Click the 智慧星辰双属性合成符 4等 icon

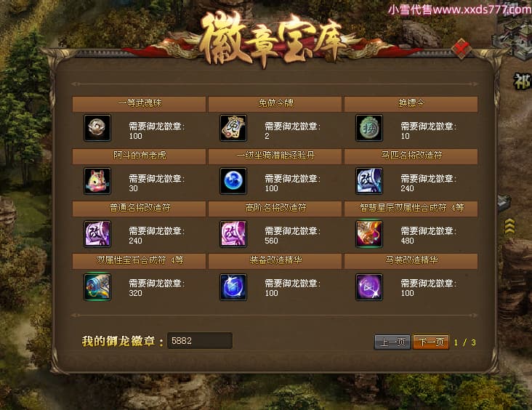tap(369, 234)
